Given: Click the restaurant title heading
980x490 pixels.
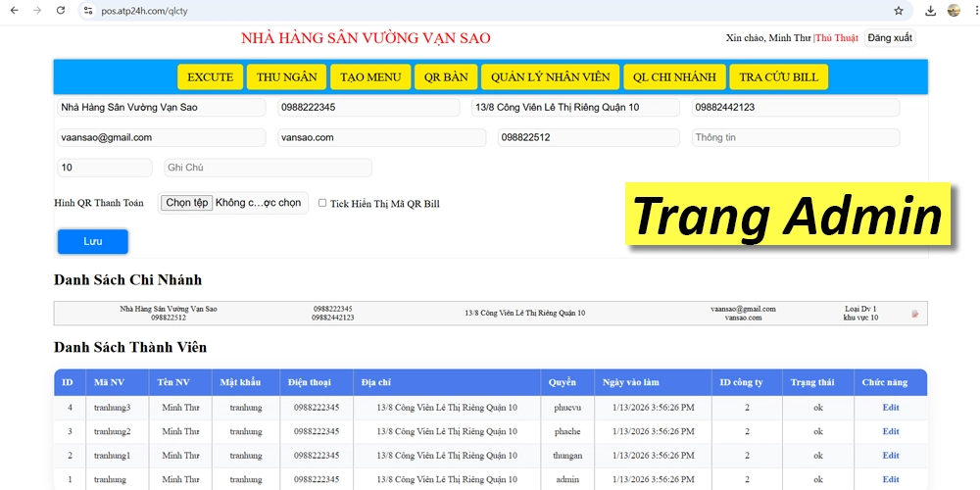Looking at the screenshot, I should pyautogui.click(x=366, y=38).
